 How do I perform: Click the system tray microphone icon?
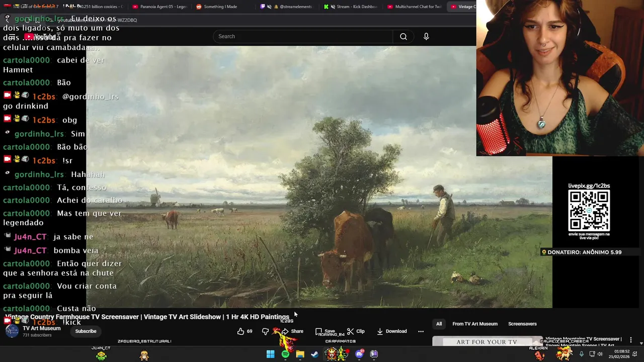pos(581,354)
